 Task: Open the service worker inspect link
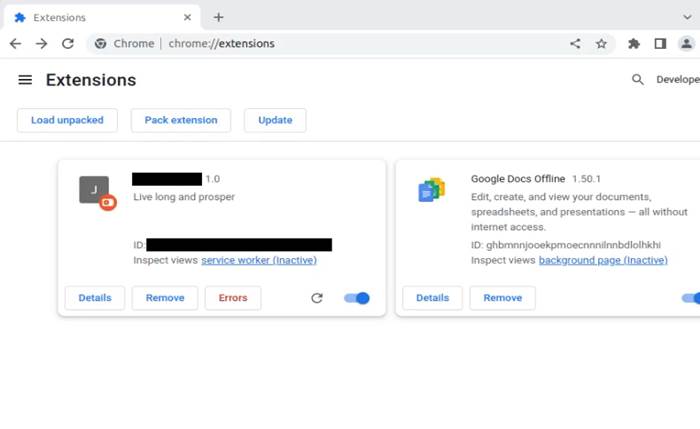(259, 260)
